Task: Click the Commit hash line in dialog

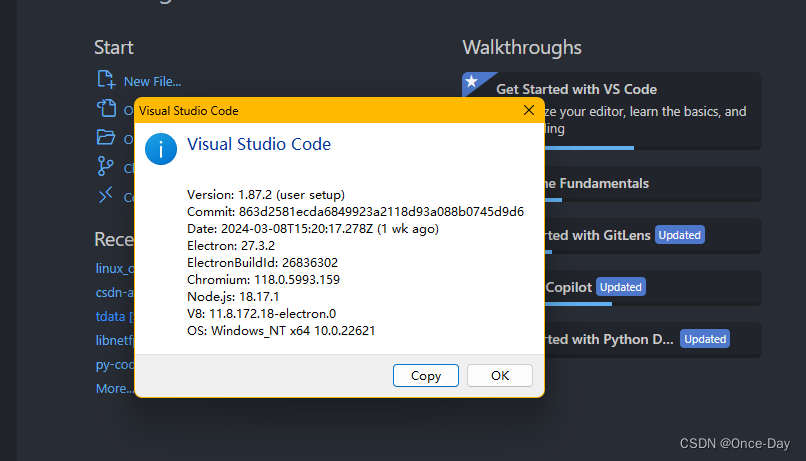Action: (x=355, y=212)
